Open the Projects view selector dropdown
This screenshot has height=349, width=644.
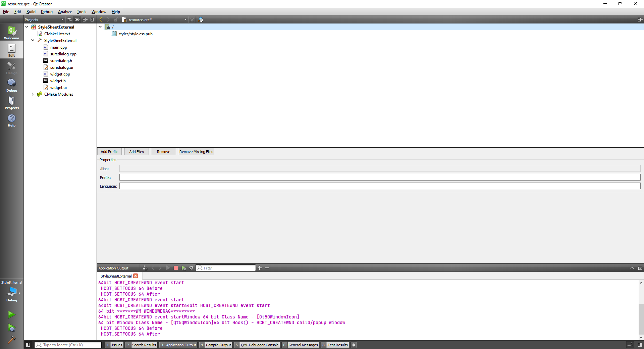[44, 19]
